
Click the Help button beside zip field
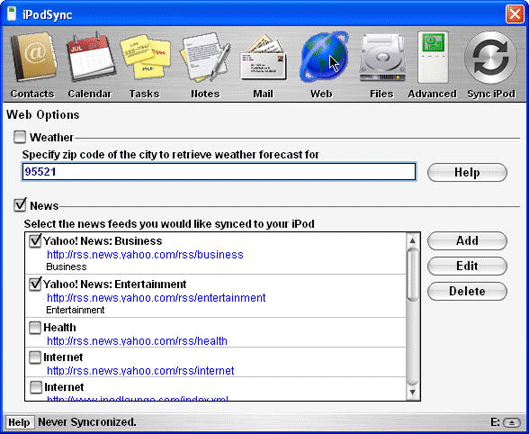coord(467,172)
